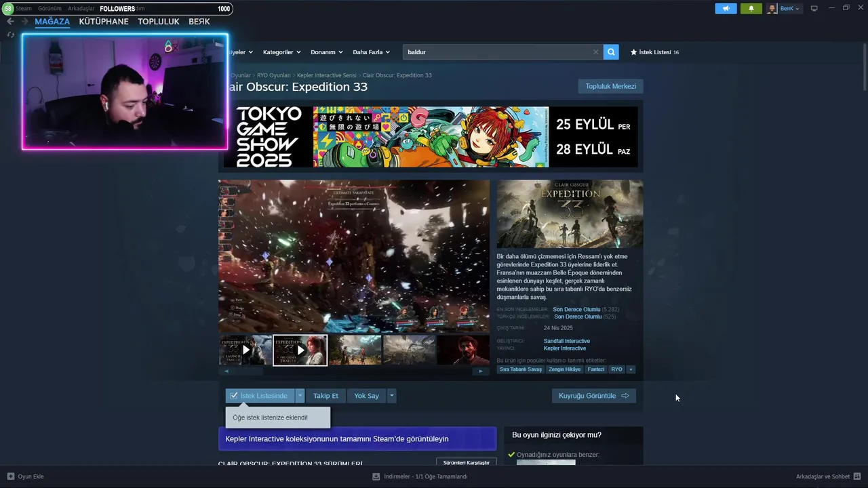The width and height of the screenshot is (868, 488).
Task: Click the Tokyo Game Show 2025 banner
Action: point(431,137)
